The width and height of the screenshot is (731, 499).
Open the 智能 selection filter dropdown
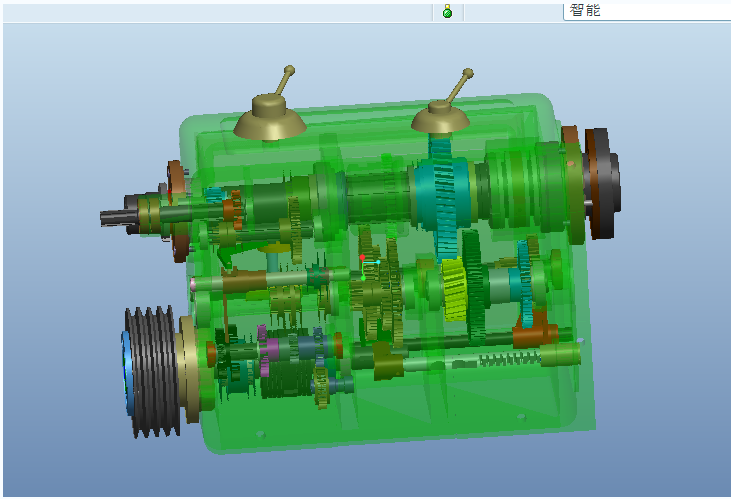[647, 11]
